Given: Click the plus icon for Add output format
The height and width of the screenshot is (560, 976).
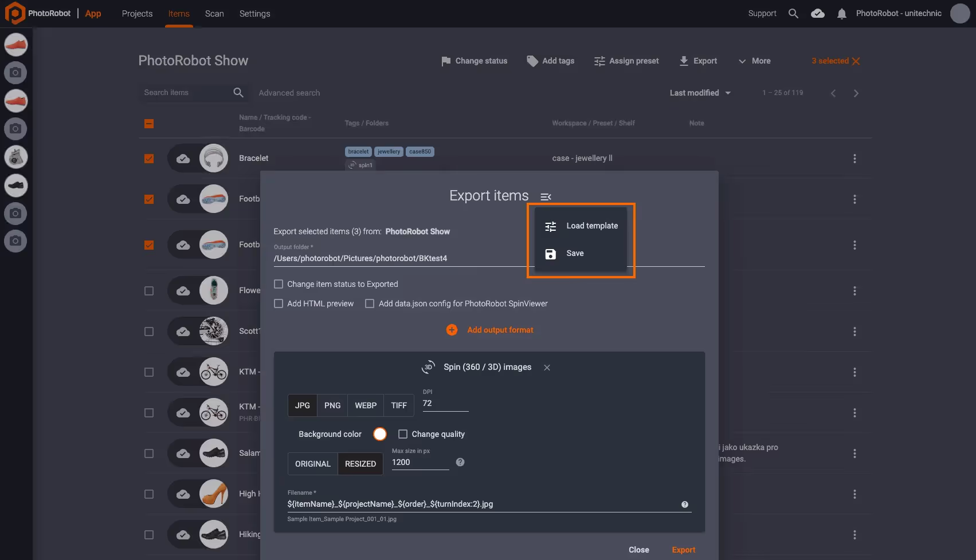Looking at the screenshot, I should pyautogui.click(x=452, y=330).
